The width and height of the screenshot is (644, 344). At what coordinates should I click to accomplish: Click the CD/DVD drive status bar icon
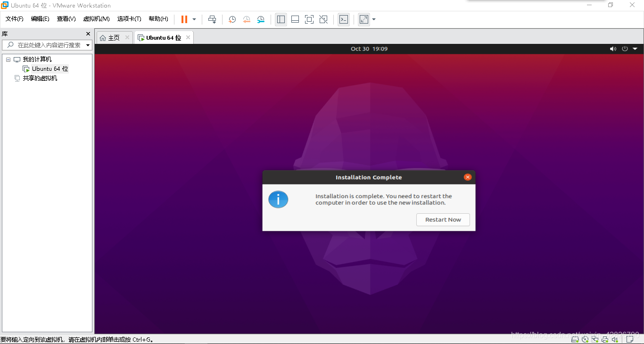click(585, 339)
